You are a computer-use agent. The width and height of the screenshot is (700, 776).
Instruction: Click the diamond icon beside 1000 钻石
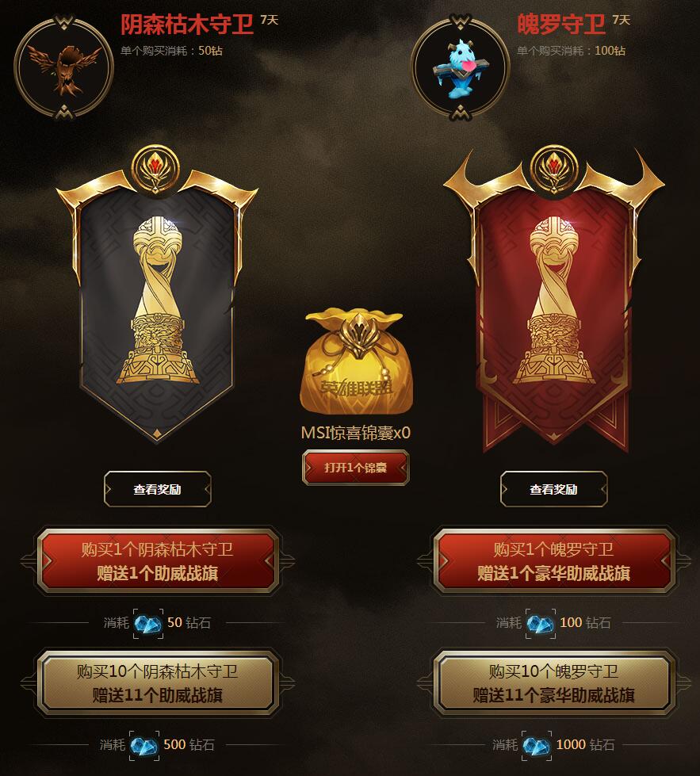click(536, 745)
